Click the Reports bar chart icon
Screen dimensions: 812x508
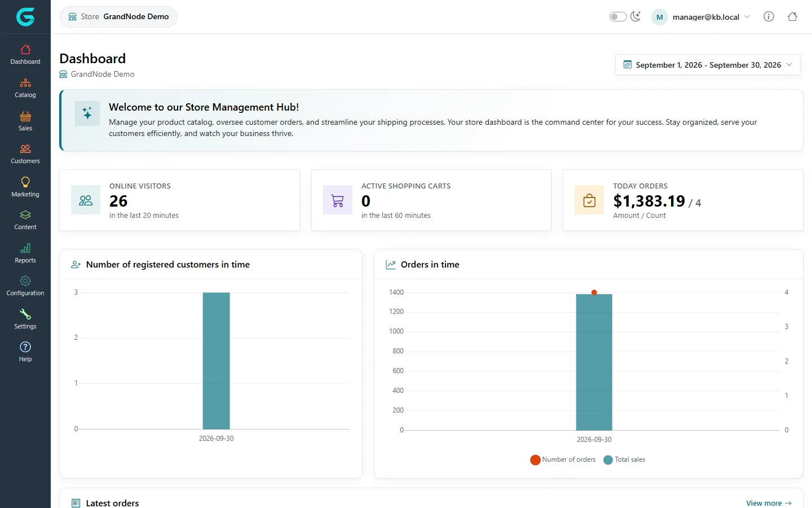coord(25,248)
